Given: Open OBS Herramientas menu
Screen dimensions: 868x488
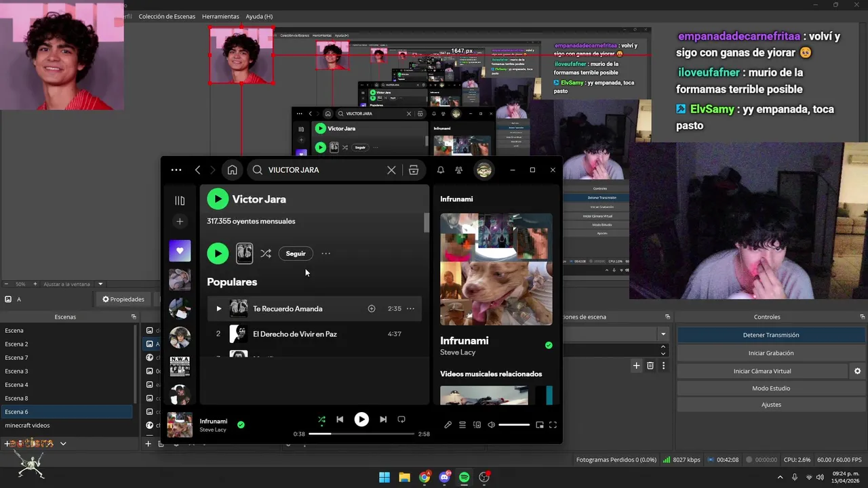Looking at the screenshot, I should point(220,16).
